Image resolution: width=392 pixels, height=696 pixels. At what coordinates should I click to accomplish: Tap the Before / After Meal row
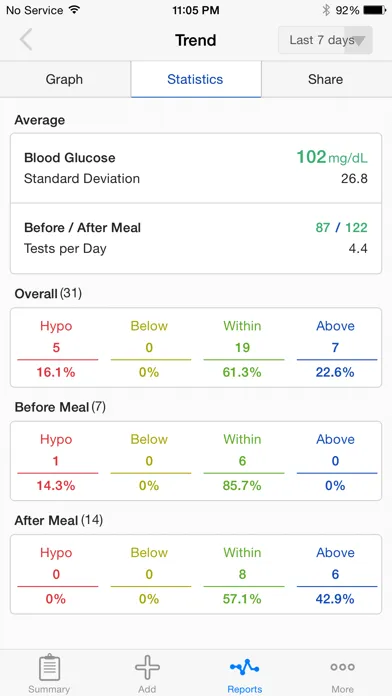click(196, 238)
